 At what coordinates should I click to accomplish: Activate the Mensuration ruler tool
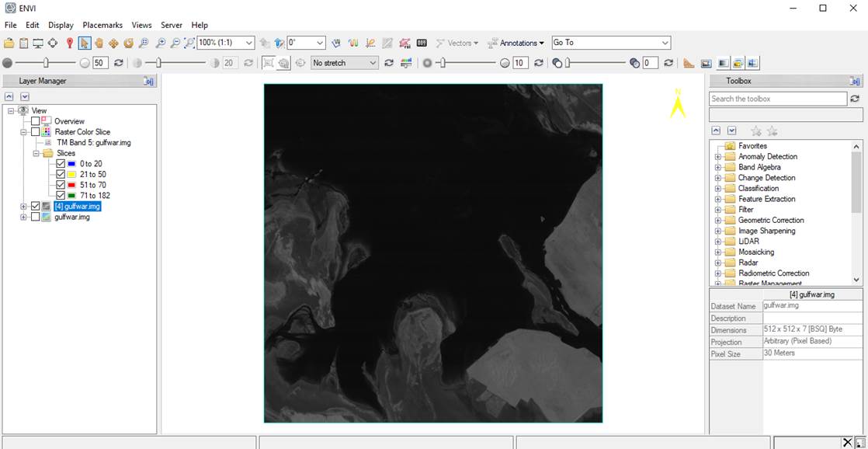click(x=689, y=63)
